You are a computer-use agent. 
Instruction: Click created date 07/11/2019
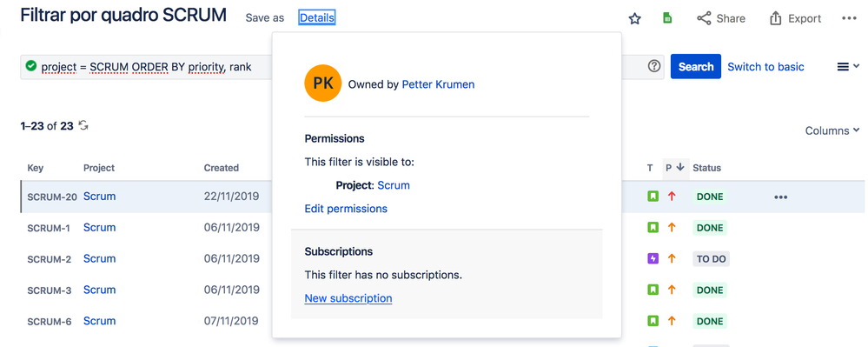pos(231,320)
